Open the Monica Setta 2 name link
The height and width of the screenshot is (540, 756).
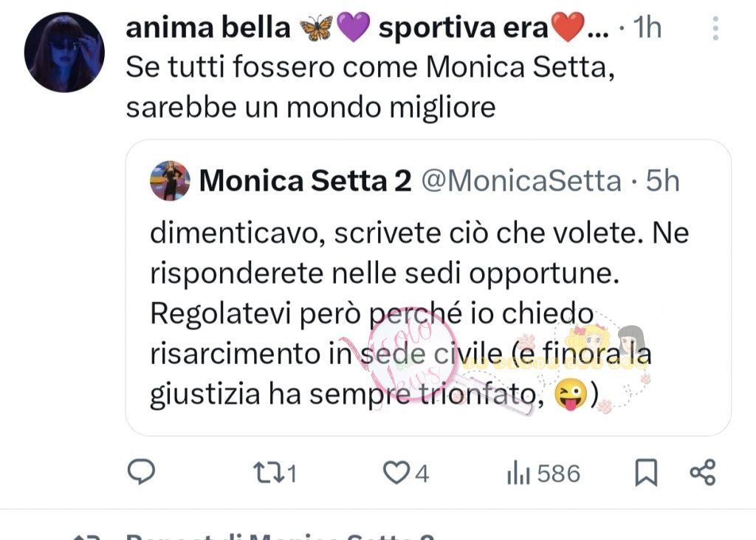point(305,180)
